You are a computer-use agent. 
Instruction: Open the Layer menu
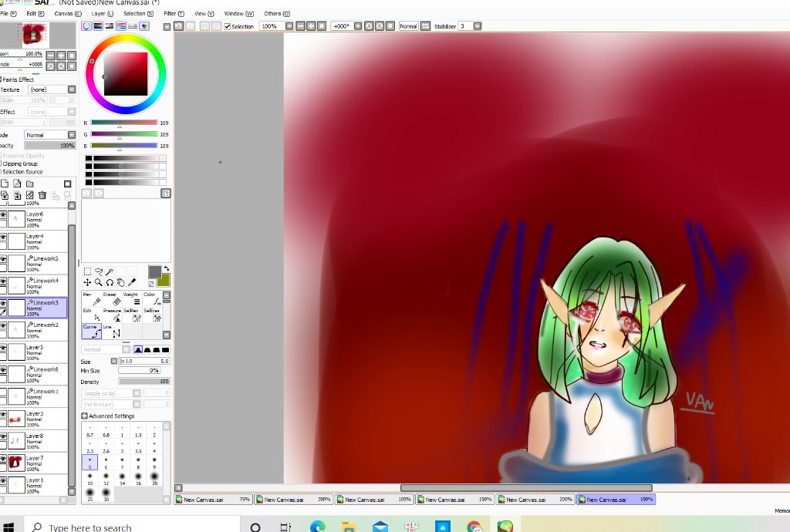tap(103, 14)
